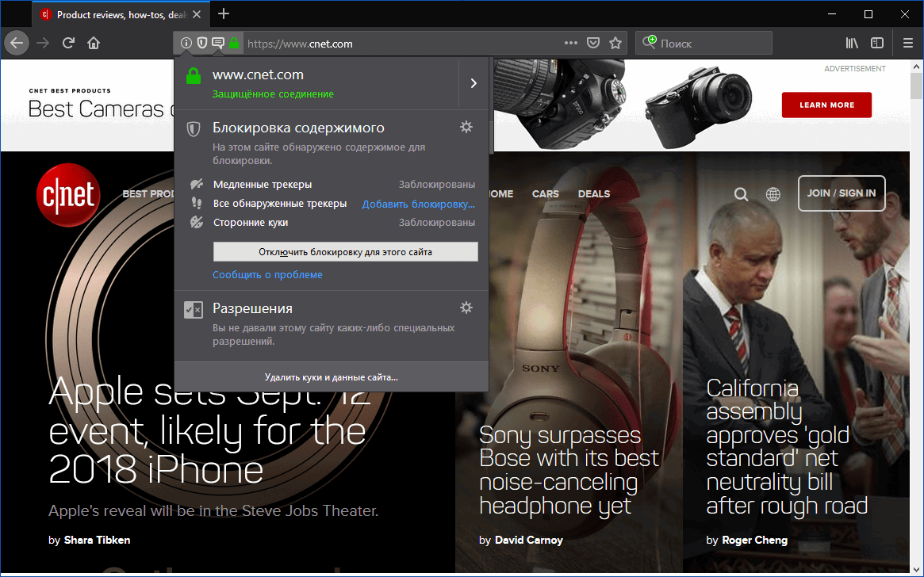The width and height of the screenshot is (924, 577).
Task: Open the Sony surpasses Bose headline
Action: point(569,471)
